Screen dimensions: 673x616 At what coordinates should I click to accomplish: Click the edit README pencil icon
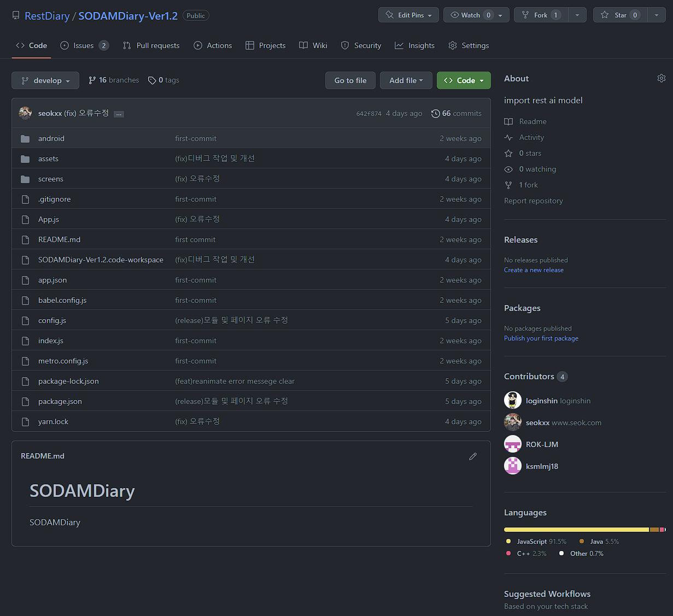tap(473, 456)
